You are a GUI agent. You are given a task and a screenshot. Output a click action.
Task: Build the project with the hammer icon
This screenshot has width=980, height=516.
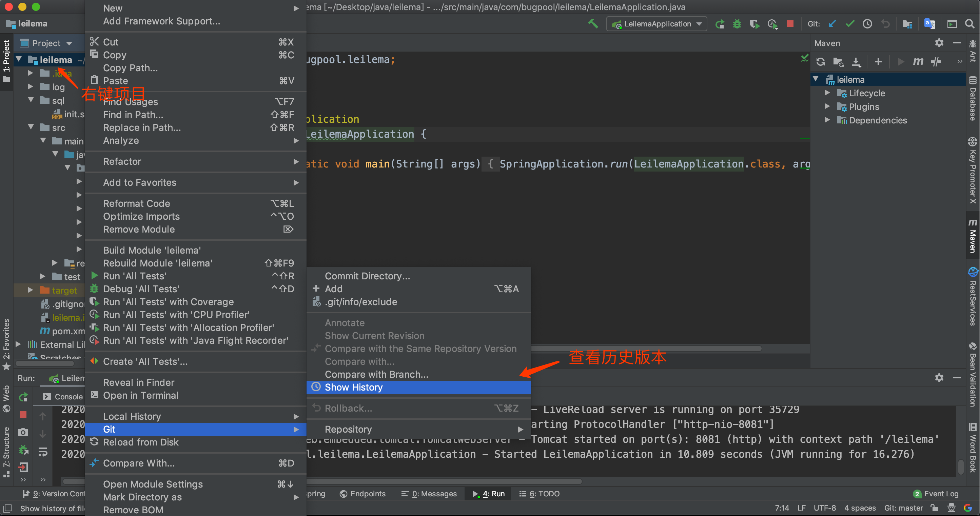pyautogui.click(x=592, y=24)
